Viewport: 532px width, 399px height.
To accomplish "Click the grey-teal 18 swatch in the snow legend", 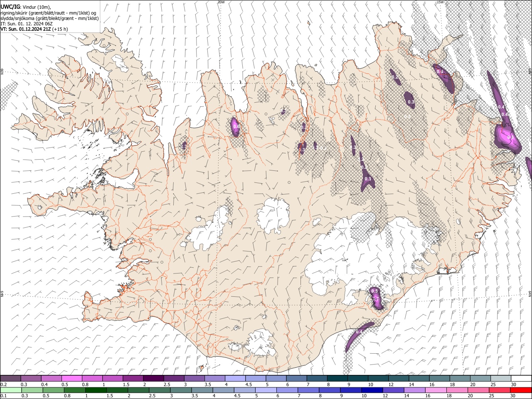I will tap(461, 378).
